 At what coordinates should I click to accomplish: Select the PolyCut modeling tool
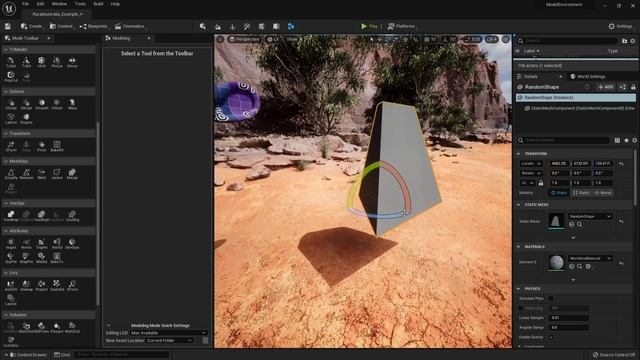11,76
